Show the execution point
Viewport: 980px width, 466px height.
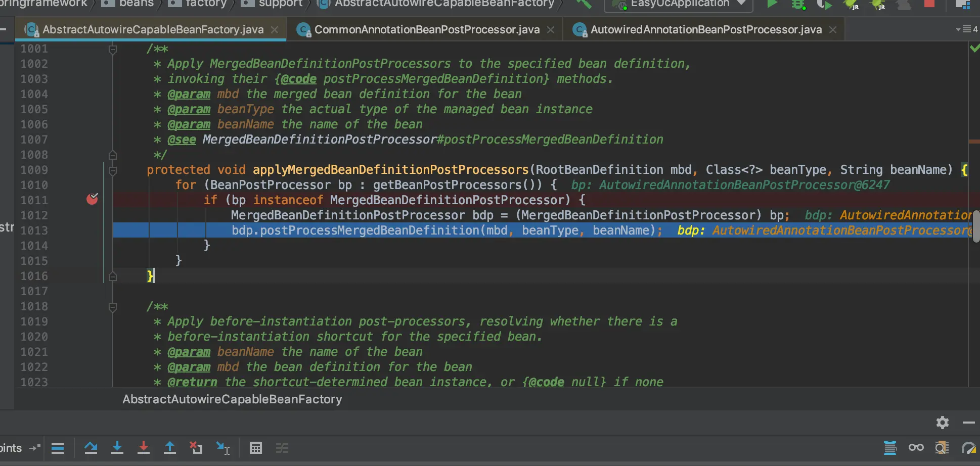(58, 448)
